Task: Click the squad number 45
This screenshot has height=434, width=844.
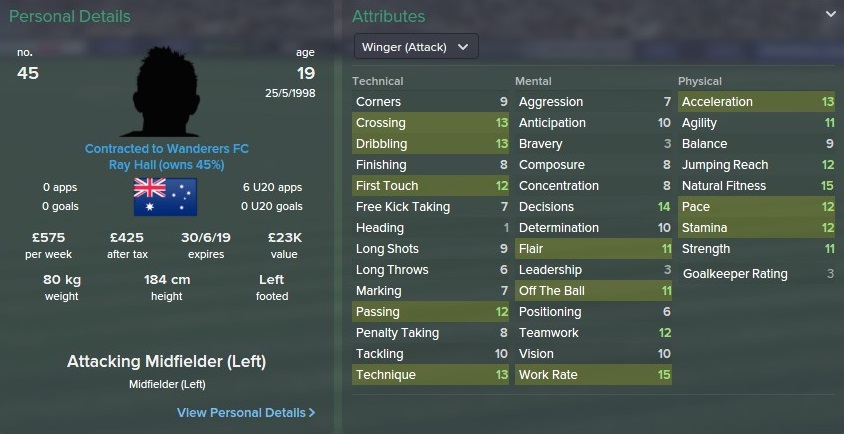Action: 28,73
